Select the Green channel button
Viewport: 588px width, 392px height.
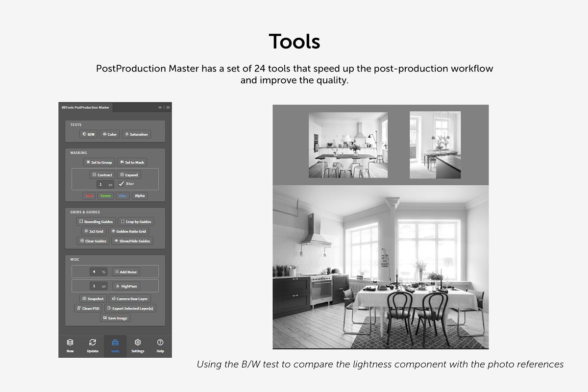tap(105, 196)
